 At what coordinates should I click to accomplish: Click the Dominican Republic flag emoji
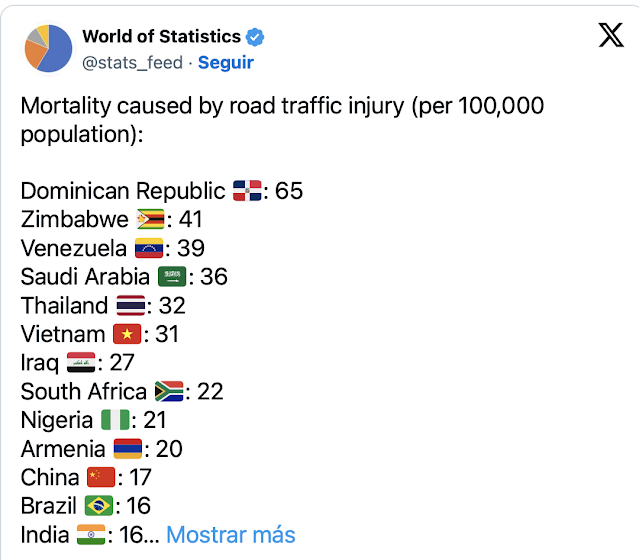click(247, 191)
